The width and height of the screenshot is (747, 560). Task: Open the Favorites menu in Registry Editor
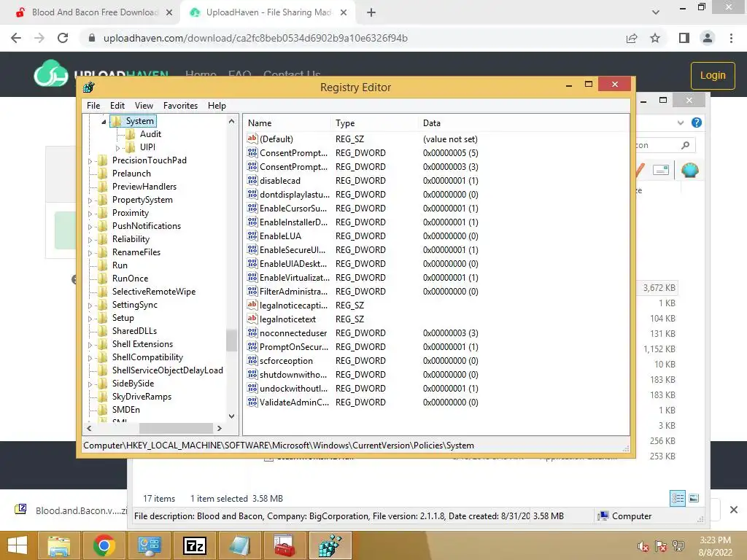pyautogui.click(x=180, y=106)
